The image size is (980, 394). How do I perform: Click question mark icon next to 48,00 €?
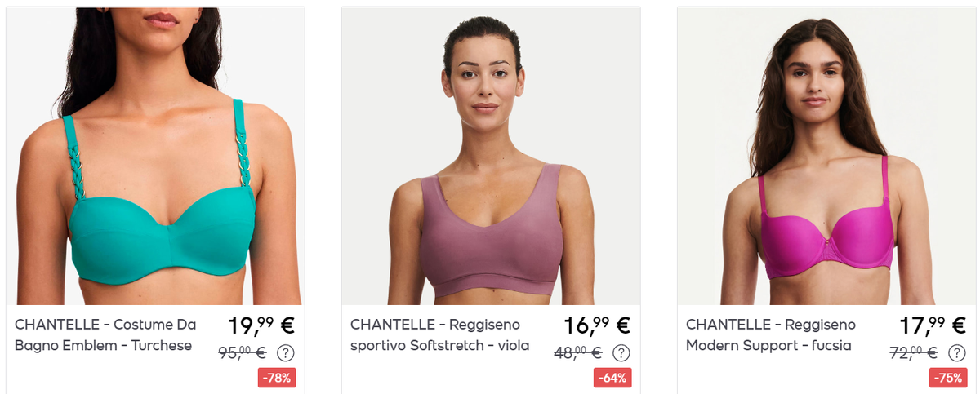coord(621,353)
